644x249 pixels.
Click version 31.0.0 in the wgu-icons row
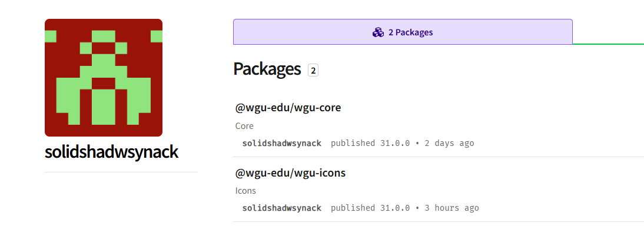[x=394, y=208]
